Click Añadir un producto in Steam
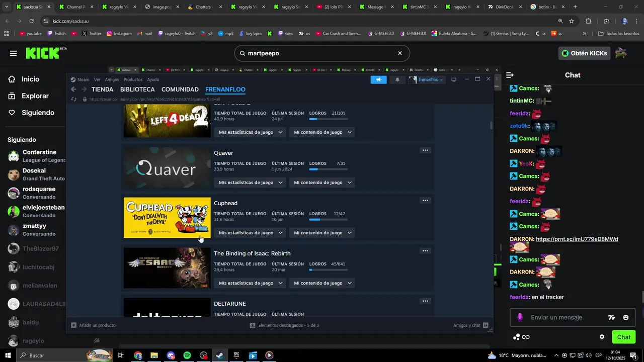The image size is (644, 362). 93,325
